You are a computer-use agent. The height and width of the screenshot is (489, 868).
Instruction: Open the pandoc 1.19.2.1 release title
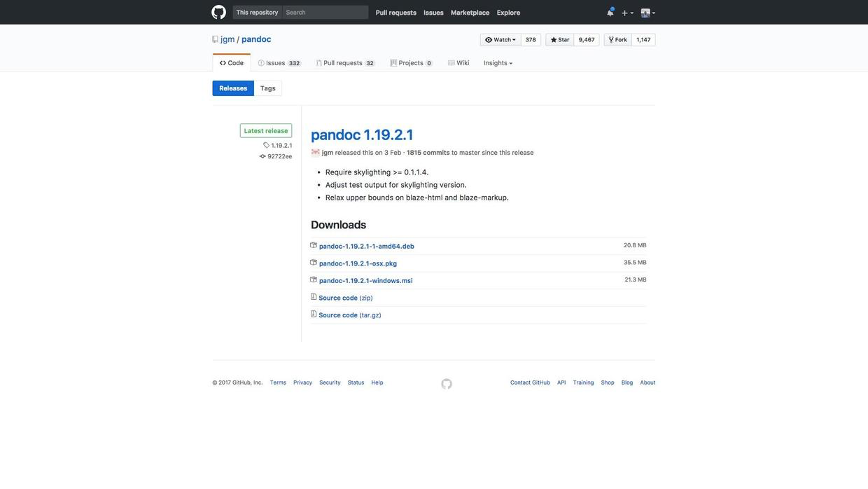point(363,135)
